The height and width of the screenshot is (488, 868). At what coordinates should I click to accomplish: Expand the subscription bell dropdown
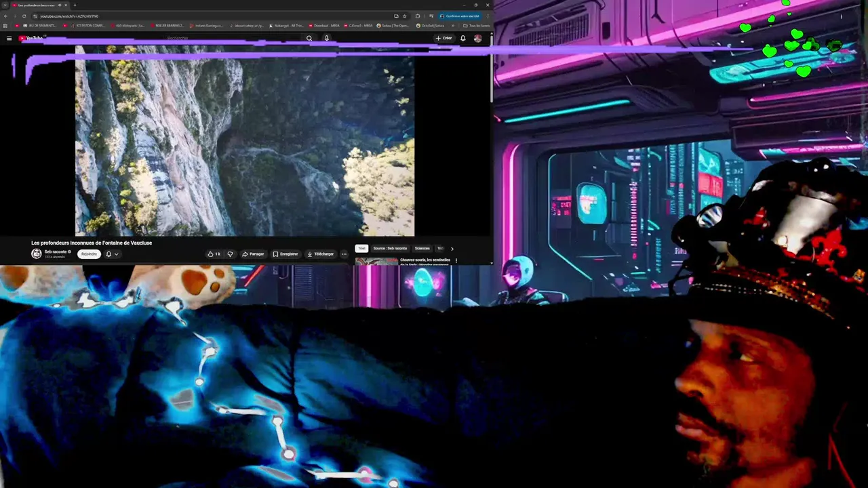(112, 254)
